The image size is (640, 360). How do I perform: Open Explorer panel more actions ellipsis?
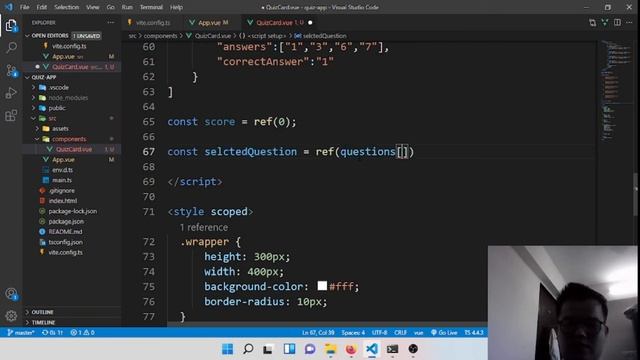click(111, 22)
